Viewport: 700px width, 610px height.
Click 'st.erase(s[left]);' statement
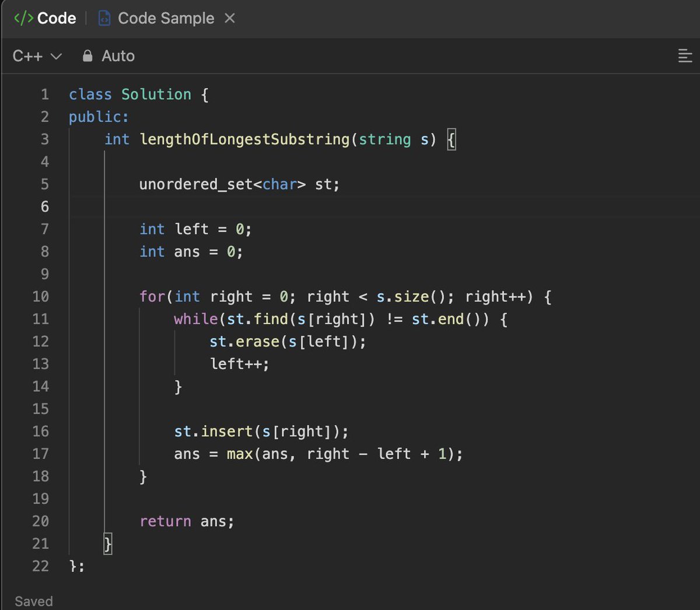pyautogui.click(x=288, y=341)
